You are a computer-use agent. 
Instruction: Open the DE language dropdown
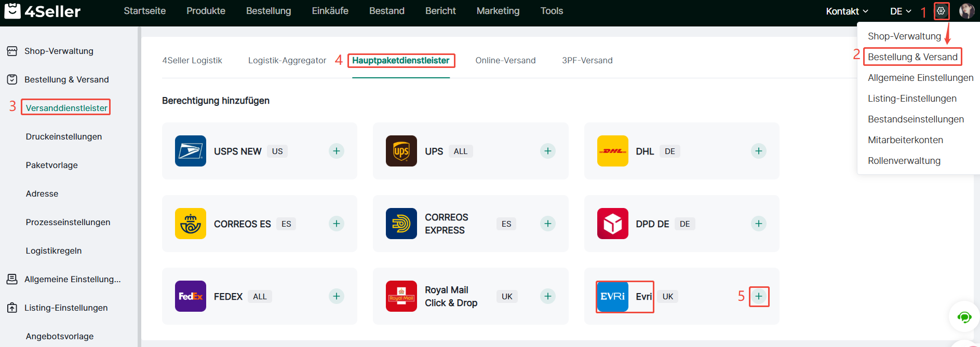click(x=901, y=11)
